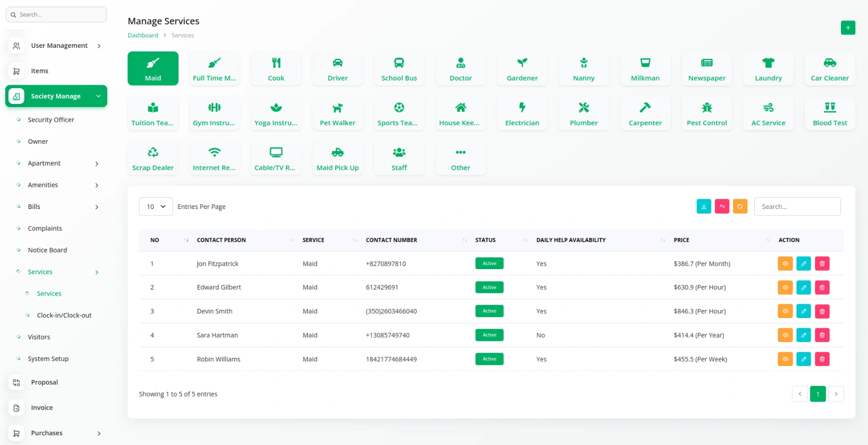View details for Devin Smith
The image size is (868, 445).
pyautogui.click(x=785, y=311)
